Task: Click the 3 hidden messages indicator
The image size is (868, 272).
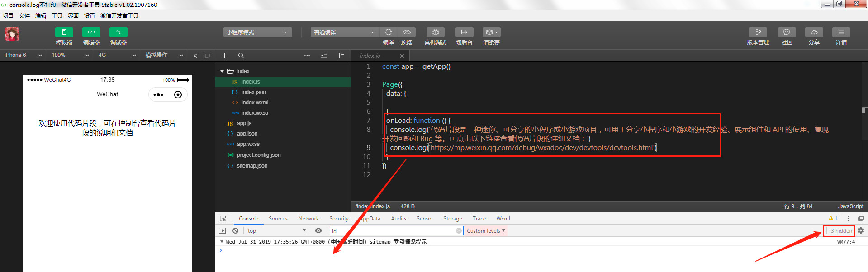Action: click(841, 231)
